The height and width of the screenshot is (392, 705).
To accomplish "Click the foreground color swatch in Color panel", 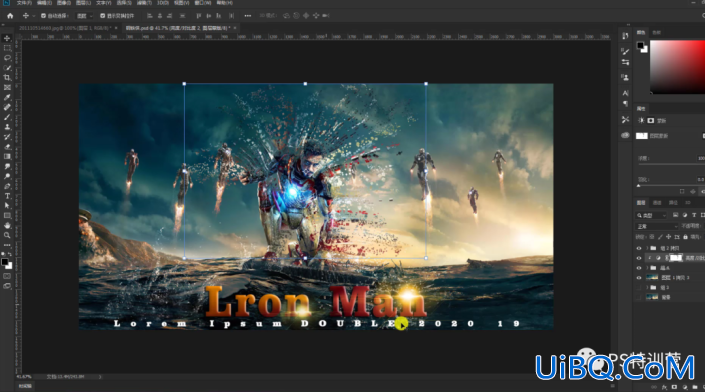I will click(640, 45).
